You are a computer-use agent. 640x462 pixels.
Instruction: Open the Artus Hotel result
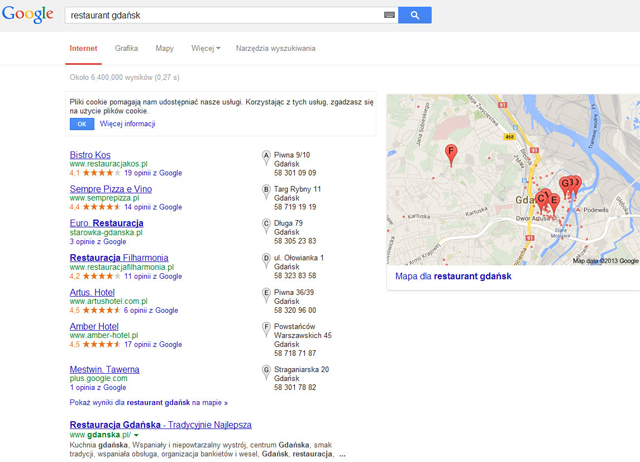(x=92, y=293)
